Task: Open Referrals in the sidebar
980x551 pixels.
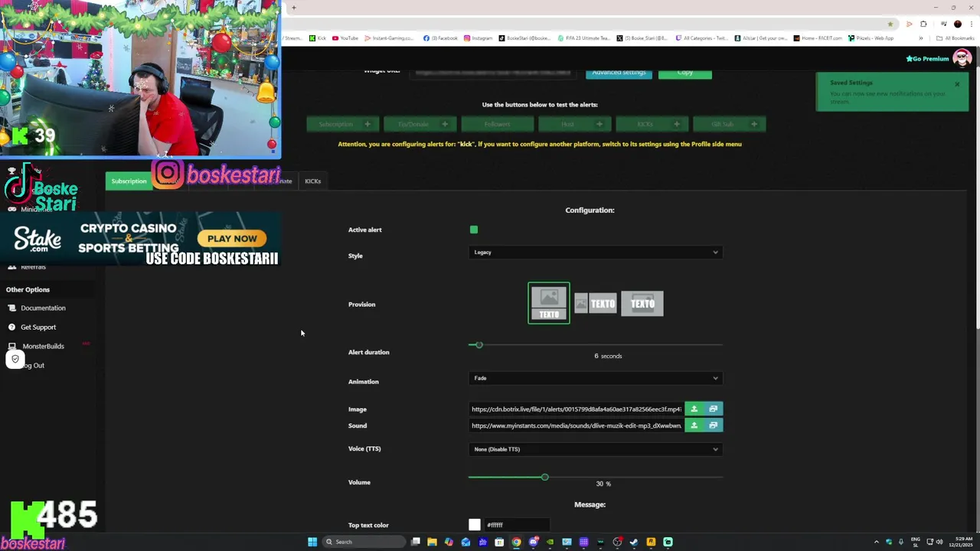Action: click(x=33, y=267)
